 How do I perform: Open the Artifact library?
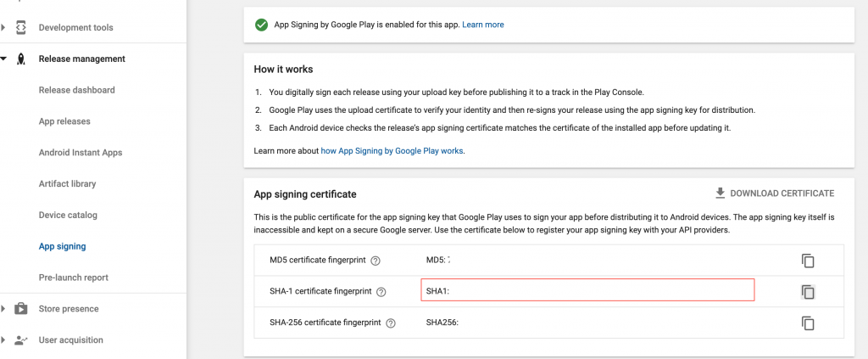point(67,183)
